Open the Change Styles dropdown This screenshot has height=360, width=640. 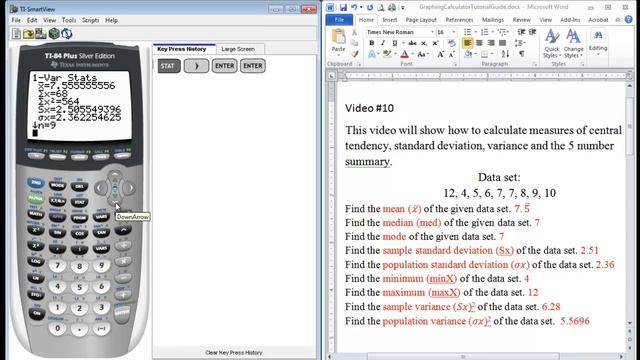pyautogui.click(x=573, y=52)
